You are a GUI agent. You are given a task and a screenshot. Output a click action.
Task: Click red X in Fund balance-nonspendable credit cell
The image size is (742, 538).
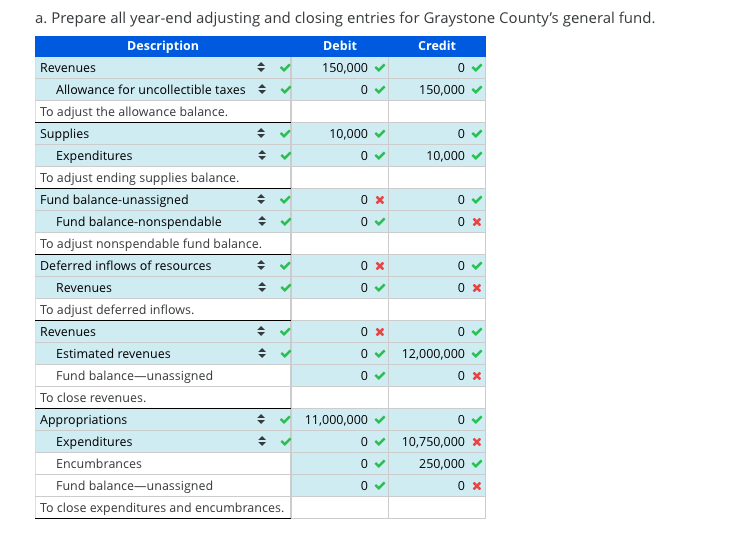pos(477,222)
